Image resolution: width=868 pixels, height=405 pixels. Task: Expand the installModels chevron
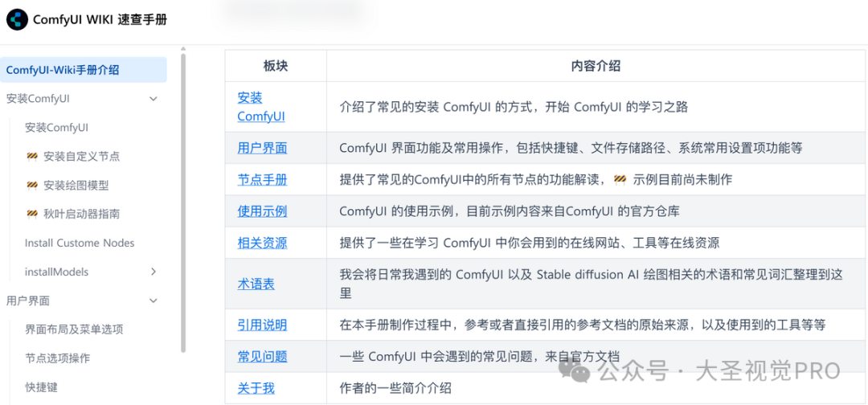[x=154, y=272]
